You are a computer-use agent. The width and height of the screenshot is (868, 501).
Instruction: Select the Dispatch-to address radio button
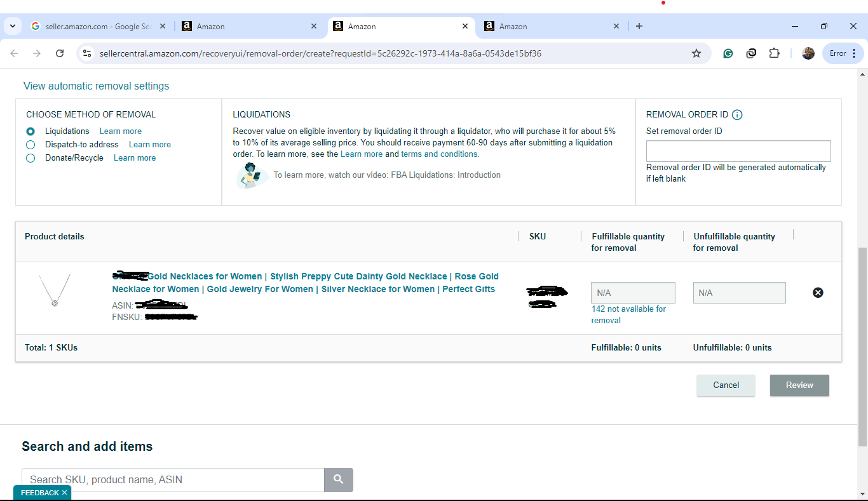[x=31, y=145]
